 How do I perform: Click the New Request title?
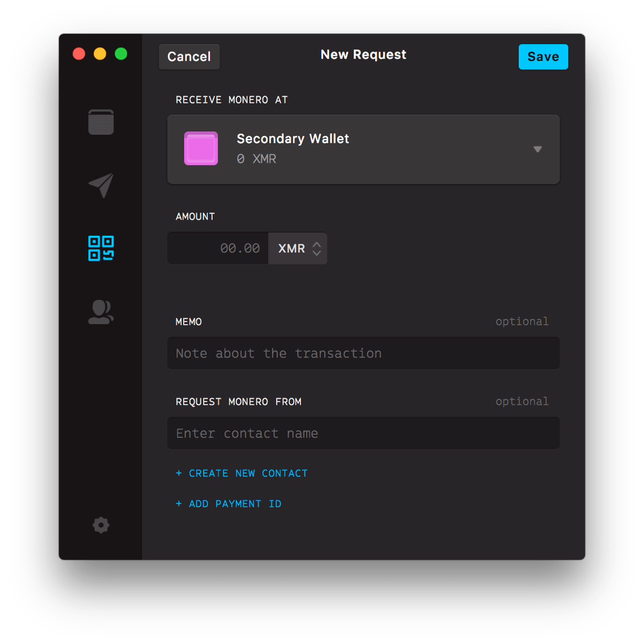pyautogui.click(x=363, y=54)
